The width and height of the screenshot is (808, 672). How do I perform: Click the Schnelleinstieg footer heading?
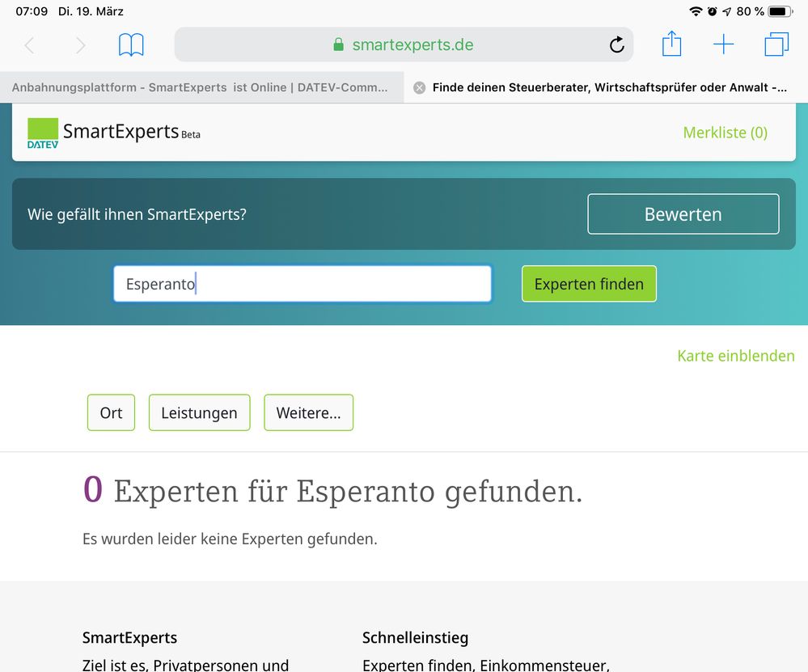pos(416,638)
